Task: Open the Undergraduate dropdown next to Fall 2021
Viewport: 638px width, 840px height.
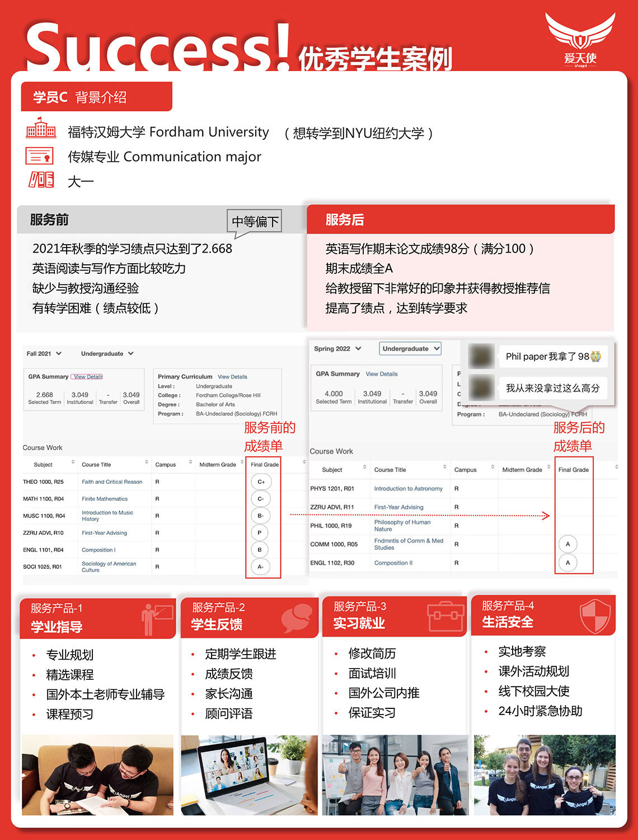Action: click(x=107, y=353)
